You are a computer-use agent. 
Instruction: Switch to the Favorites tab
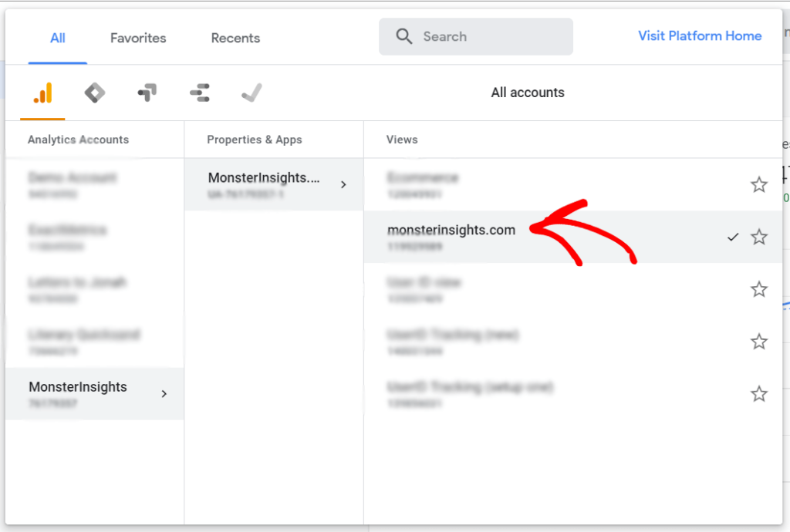tap(137, 37)
